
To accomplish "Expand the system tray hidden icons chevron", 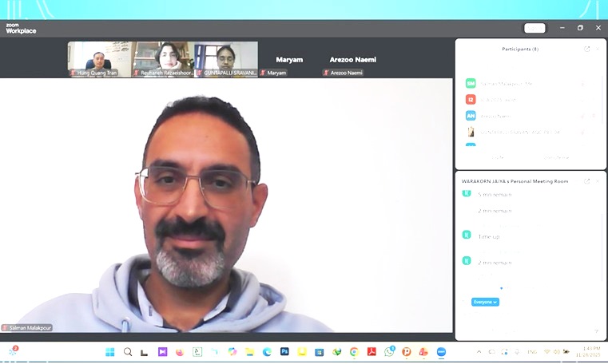I will click(479, 351).
